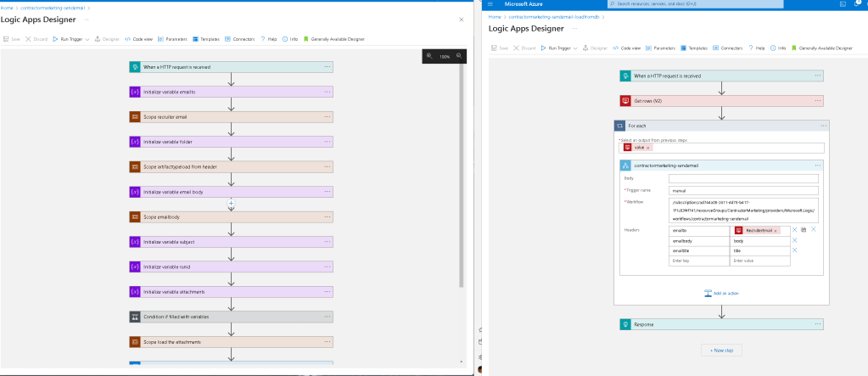Expand Run Trigger dropdown arrow in right window
Viewport: 868px width, 376px height.
pos(576,48)
